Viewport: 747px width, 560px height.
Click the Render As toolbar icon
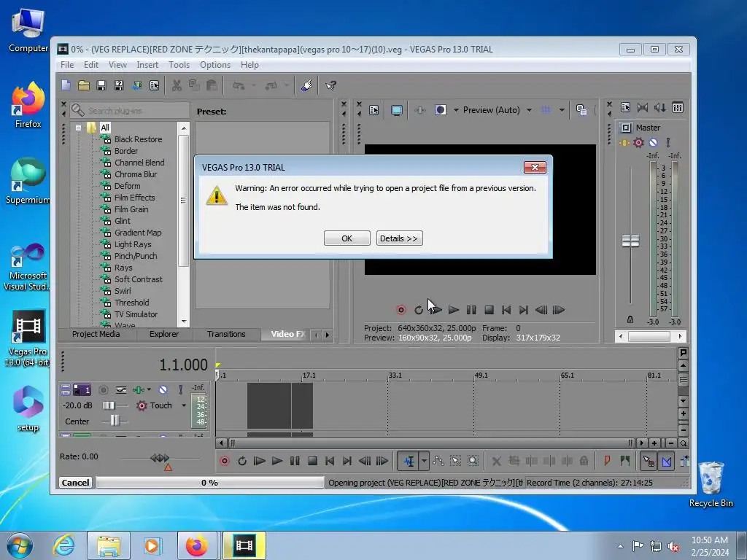pos(136,85)
